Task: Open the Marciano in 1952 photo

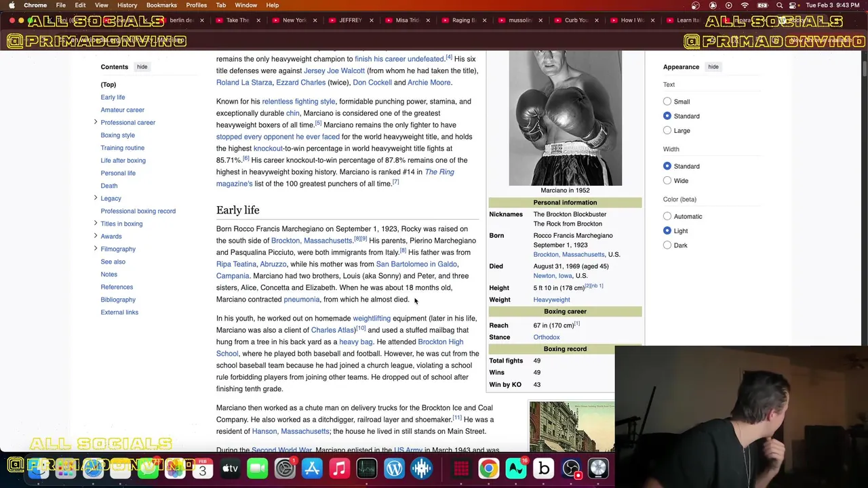Action: click(565, 118)
